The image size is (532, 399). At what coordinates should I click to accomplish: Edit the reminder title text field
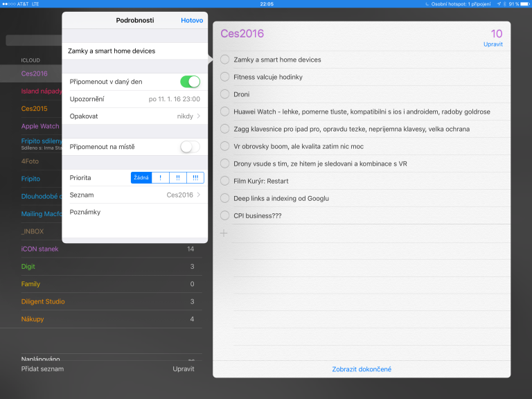click(135, 51)
